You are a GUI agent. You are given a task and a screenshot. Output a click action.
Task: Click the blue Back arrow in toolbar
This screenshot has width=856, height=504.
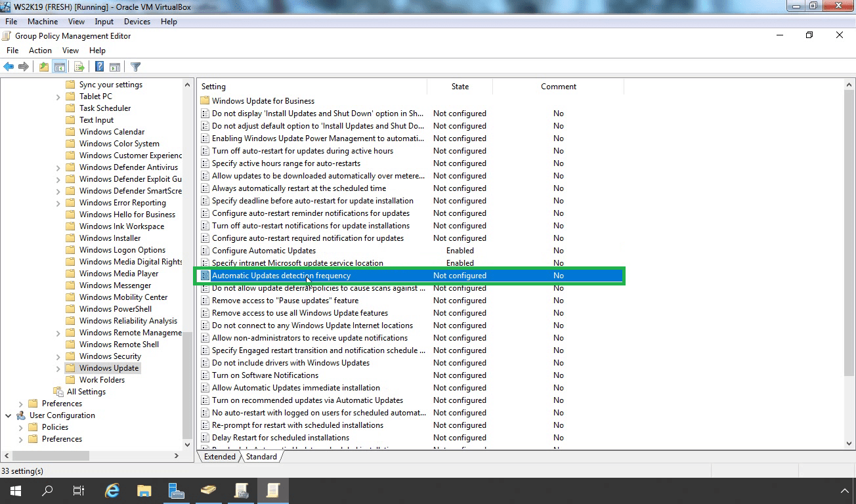point(9,67)
